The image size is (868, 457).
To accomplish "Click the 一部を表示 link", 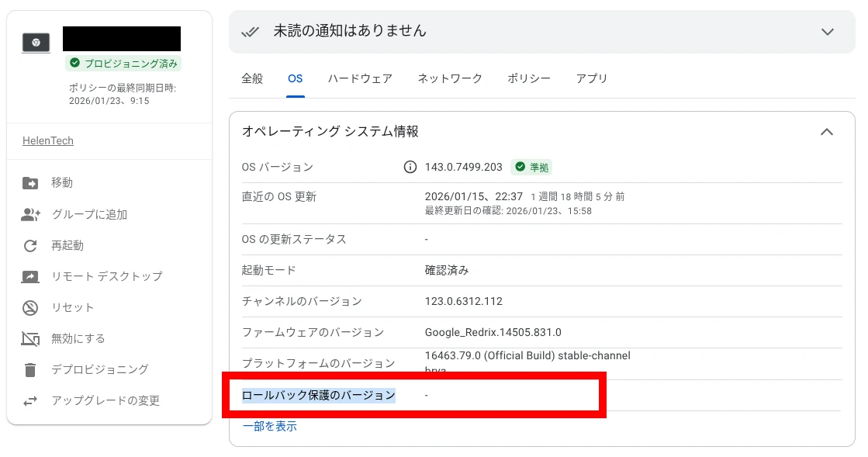I will [x=269, y=426].
